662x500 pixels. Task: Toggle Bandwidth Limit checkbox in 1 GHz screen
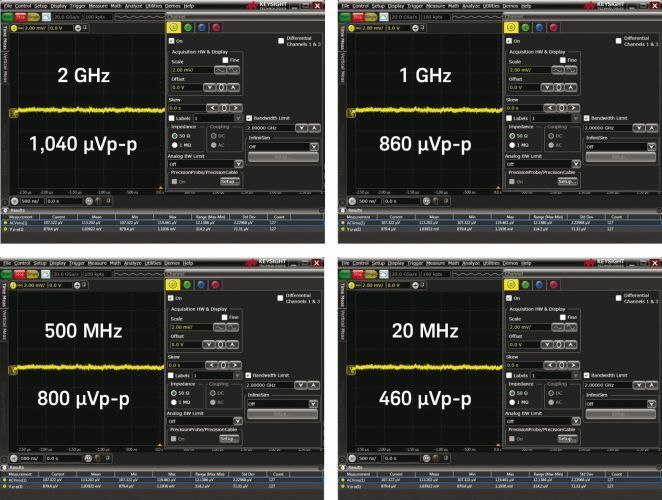(x=586, y=118)
